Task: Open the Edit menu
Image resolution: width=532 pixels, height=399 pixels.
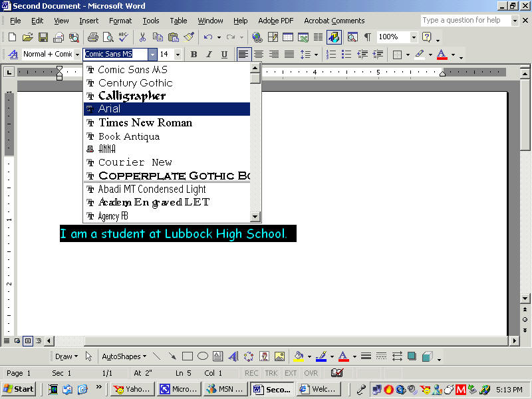Action: tap(37, 21)
